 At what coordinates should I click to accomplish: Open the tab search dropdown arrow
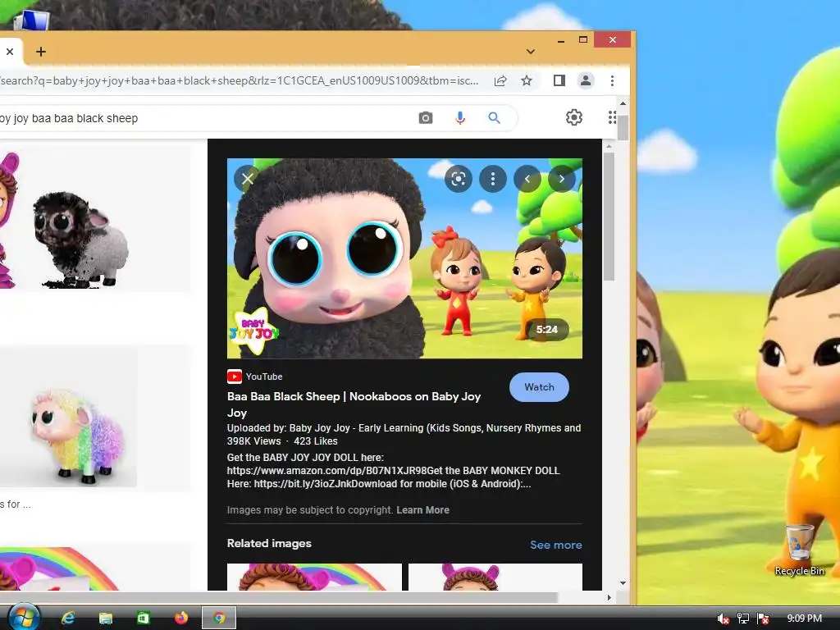531,52
